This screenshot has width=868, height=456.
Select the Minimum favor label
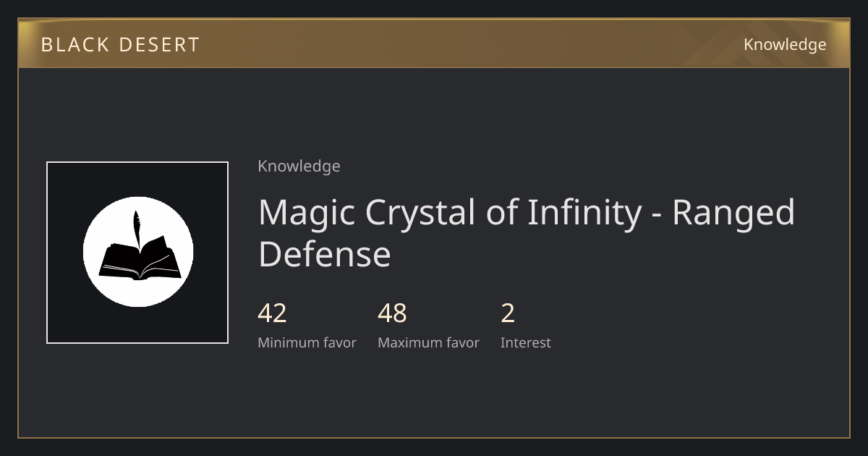point(307,343)
